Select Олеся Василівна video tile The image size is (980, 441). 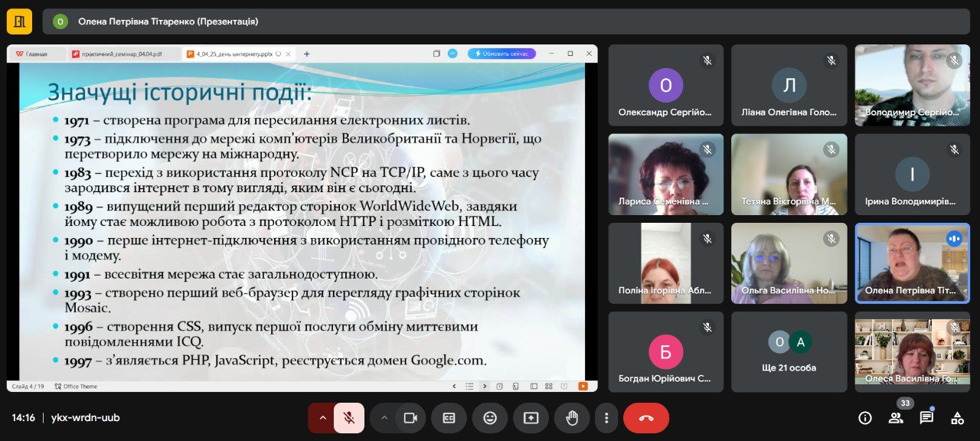click(x=913, y=352)
